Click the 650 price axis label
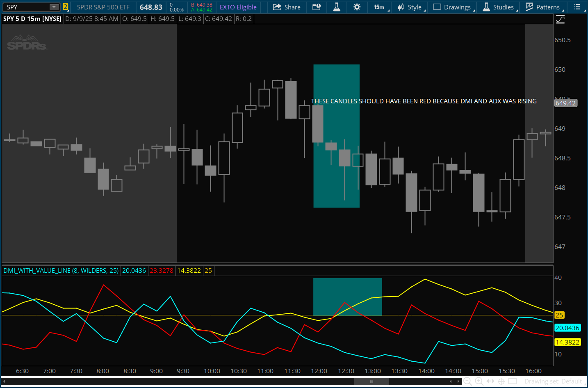Image resolution: width=588 pixels, height=388 pixels. 560,70
